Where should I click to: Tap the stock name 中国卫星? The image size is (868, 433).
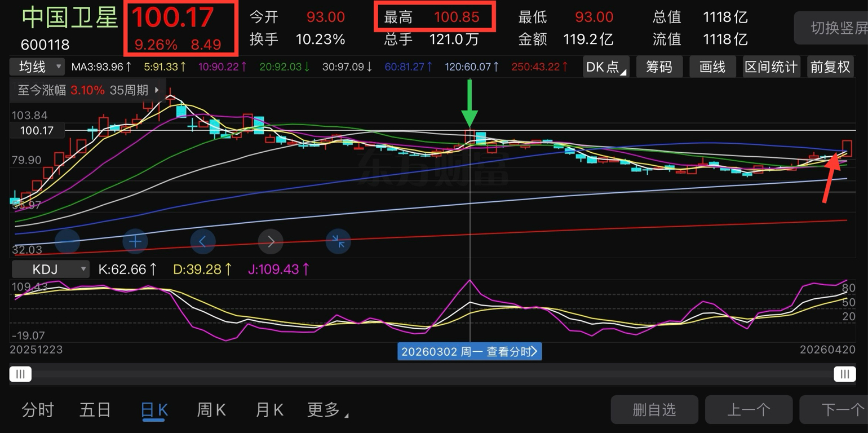coord(70,17)
